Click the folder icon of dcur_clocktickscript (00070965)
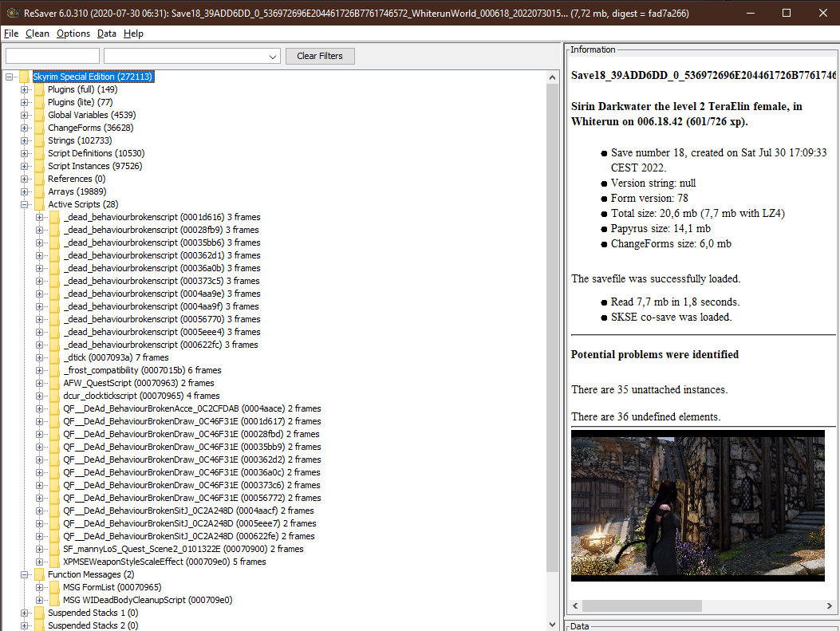 54,396
